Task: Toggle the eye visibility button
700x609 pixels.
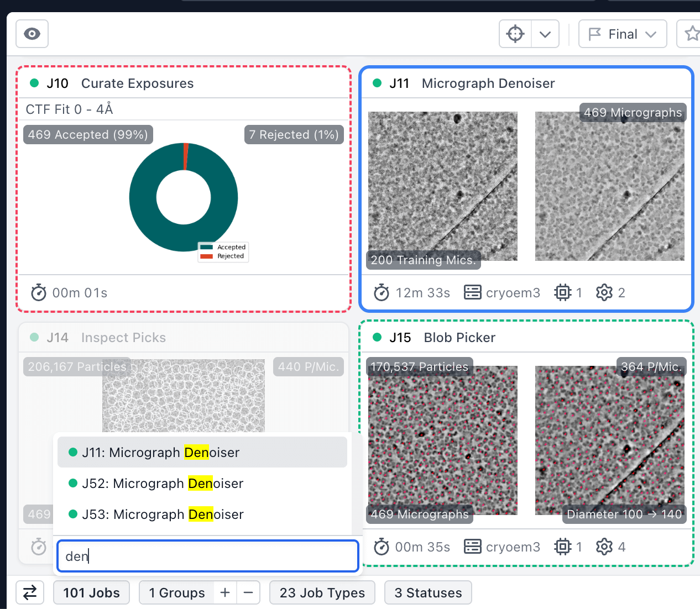Action: click(x=32, y=34)
